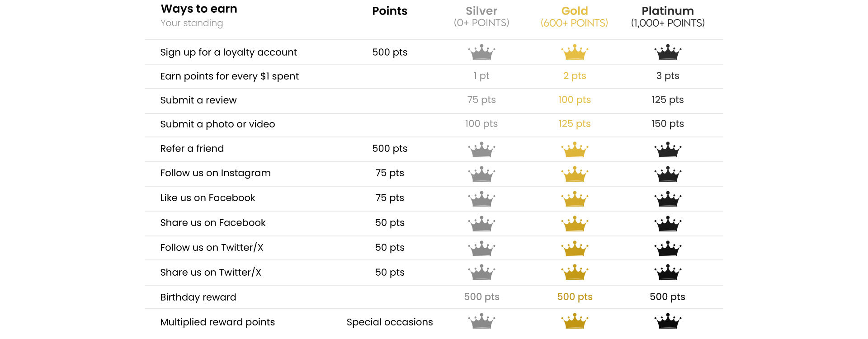Select the Platinum tier column header
This screenshot has height=339, width=868.
coord(668,17)
